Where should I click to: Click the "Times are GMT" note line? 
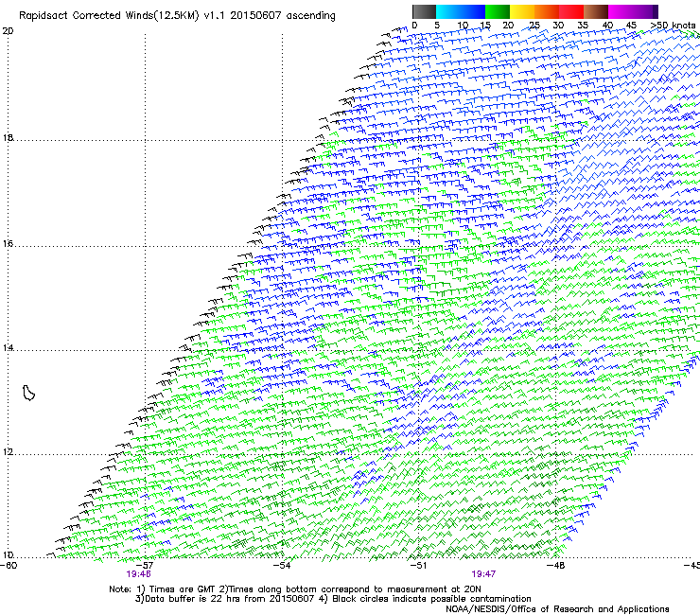[295, 589]
